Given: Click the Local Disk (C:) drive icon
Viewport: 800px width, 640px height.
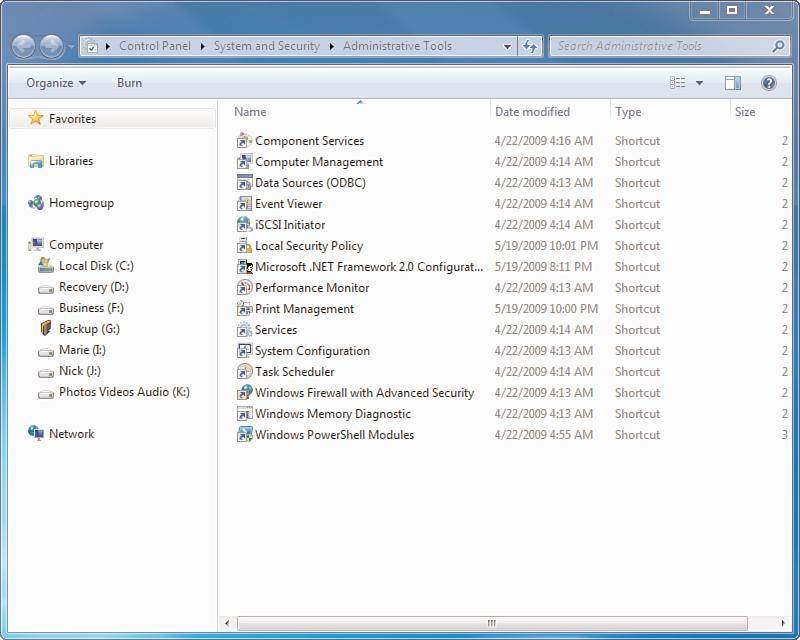Looking at the screenshot, I should pyautogui.click(x=46, y=265).
